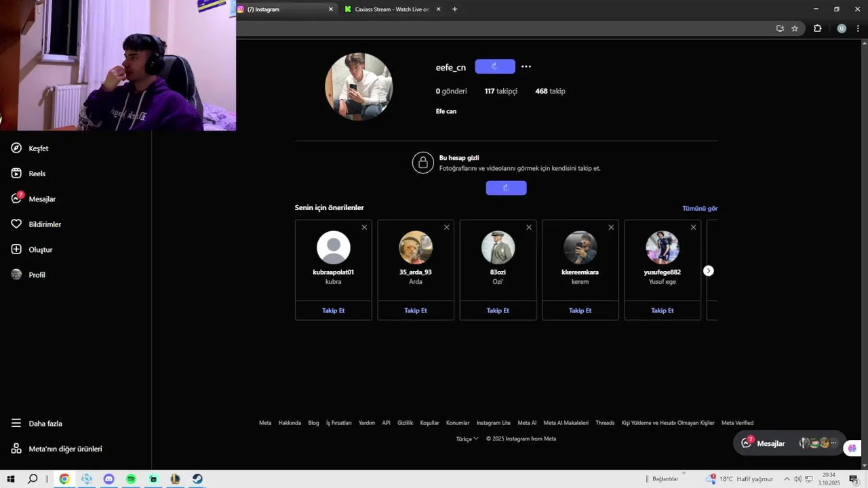Bookmark this page with the star icon
Screen dimensions: 868x488
[795, 28]
